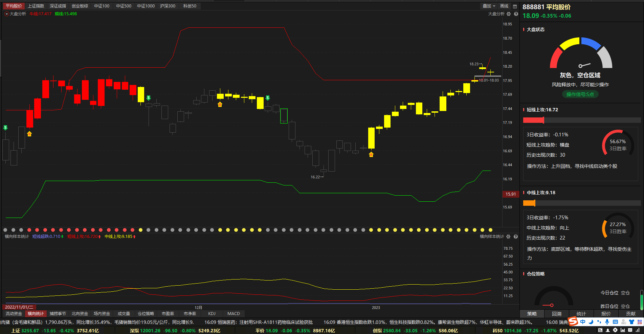644x334 pixels.
Task: Open the 贡献 tab in right panel
Action: pos(631,314)
